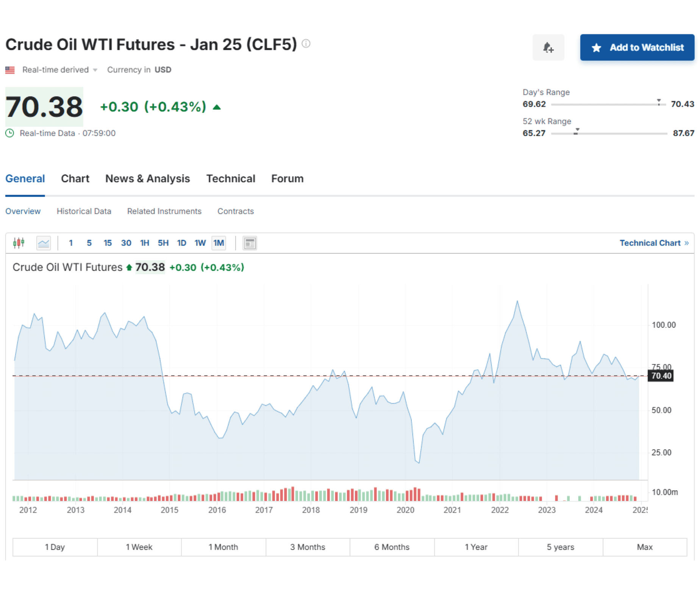Click the info icon beside the instrument name
This screenshot has height=590, width=700.
(306, 44)
